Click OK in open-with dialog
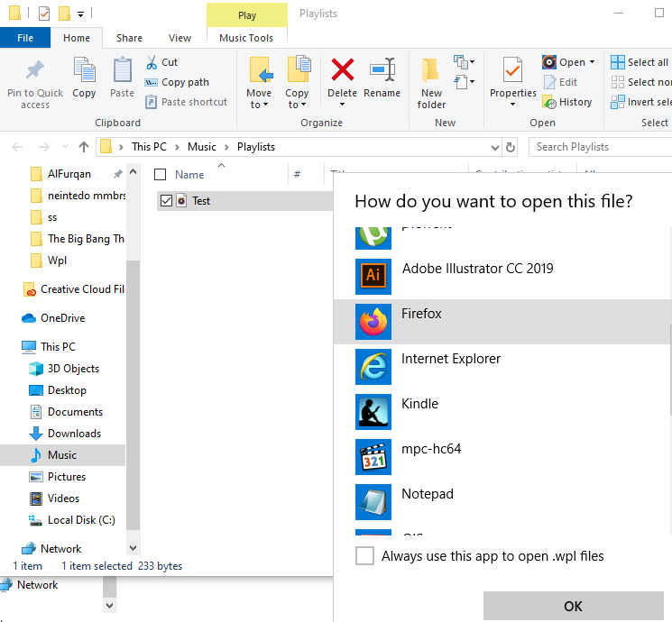The image size is (672, 622). (x=573, y=606)
